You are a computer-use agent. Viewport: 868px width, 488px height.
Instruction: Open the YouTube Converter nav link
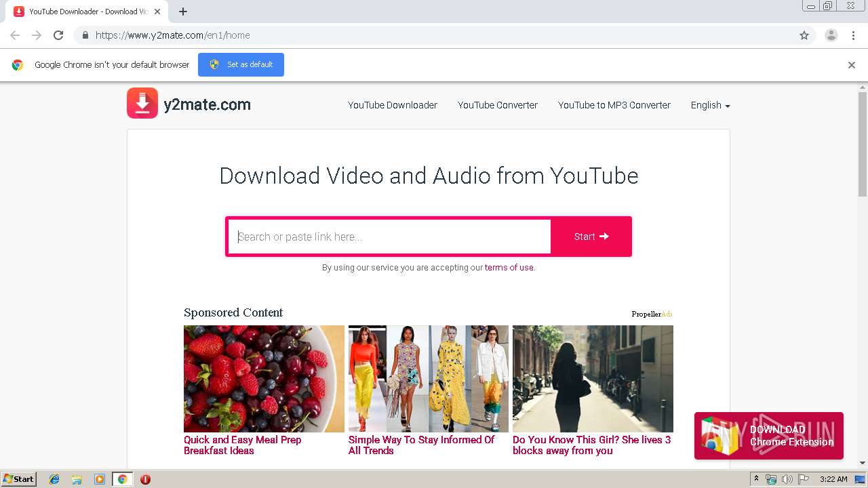point(498,105)
